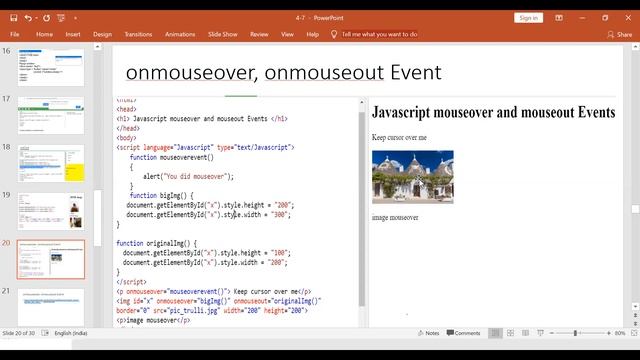Screen dimensions: 640x360
Task: Open the Undo history dropdown arrow
Action: [36, 18]
